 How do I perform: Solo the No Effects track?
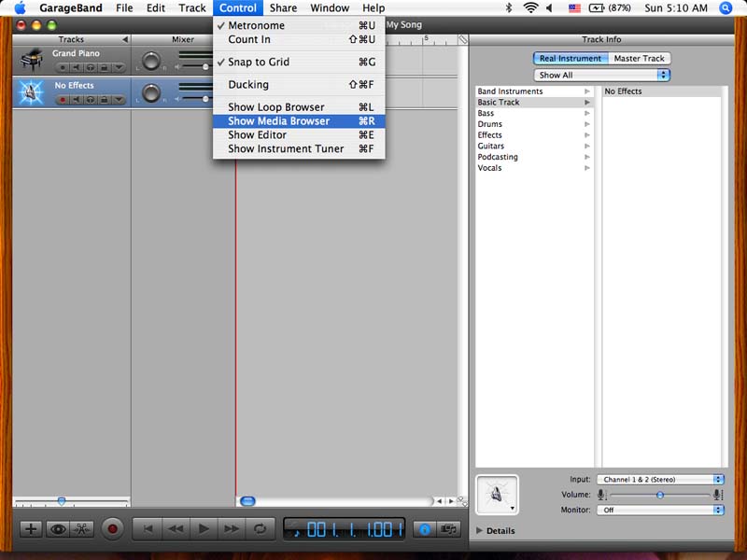pyautogui.click(x=90, y=100)
